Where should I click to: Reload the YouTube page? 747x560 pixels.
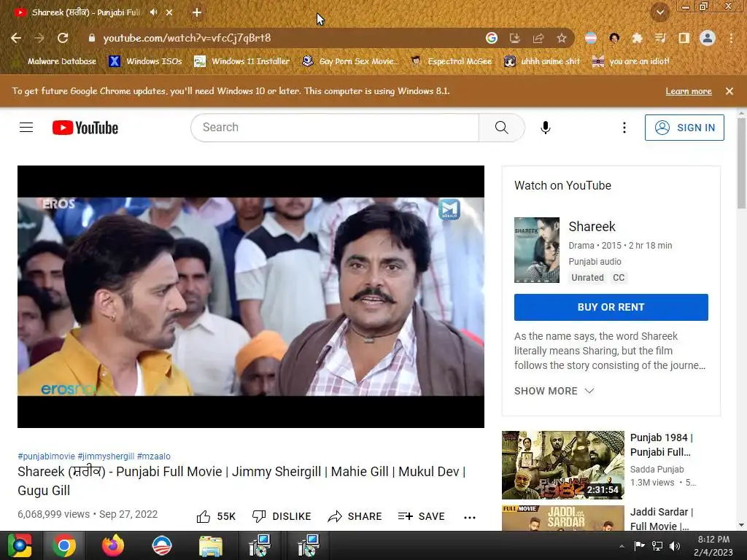click(63, 38)
